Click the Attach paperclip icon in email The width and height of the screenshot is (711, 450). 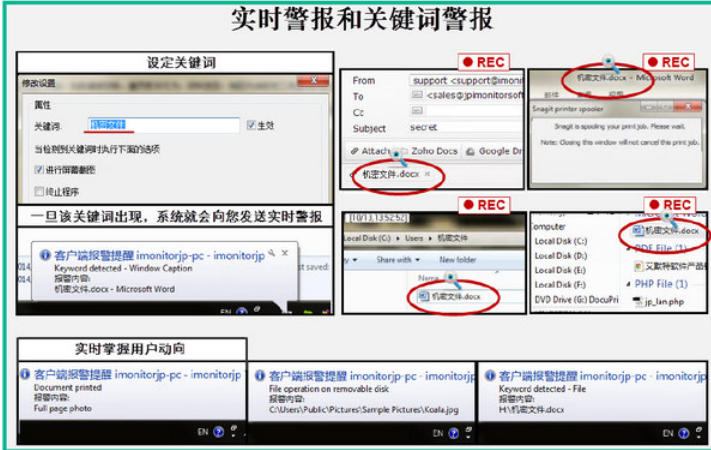pos(355,151)
